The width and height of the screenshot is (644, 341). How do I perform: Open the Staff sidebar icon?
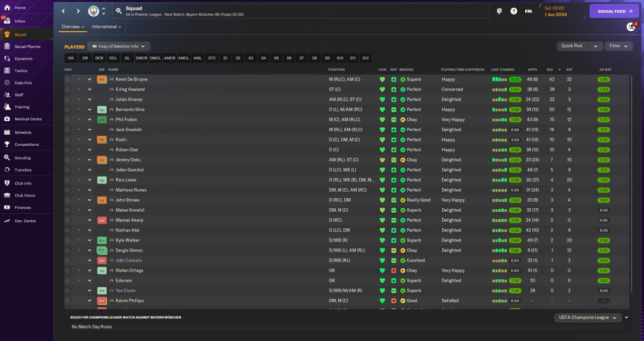point(7,95)
